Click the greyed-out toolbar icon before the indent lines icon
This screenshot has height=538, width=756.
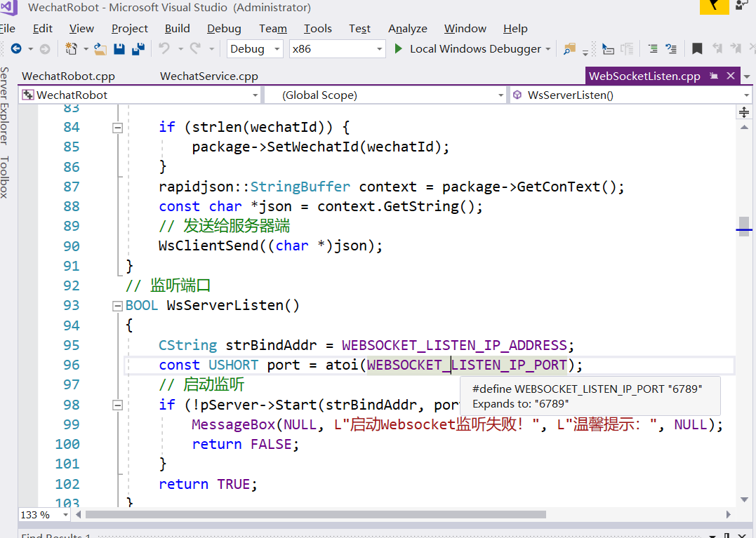pos(628,48)
